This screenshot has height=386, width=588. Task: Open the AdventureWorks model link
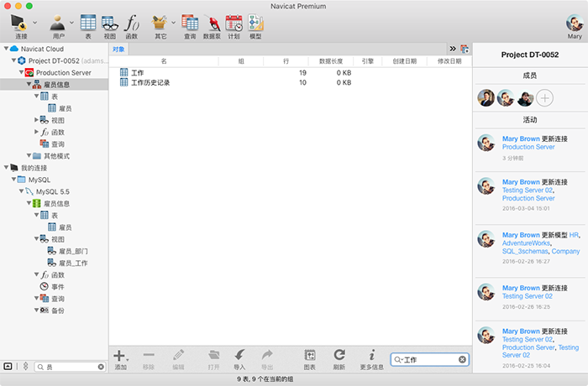(x=526, y=243)
